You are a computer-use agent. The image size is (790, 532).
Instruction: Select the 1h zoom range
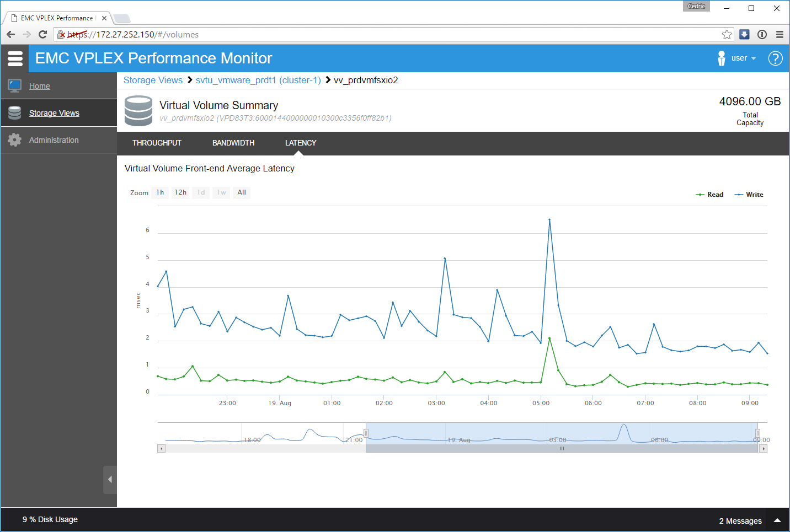pyautogui.click(x=160, y=192)
